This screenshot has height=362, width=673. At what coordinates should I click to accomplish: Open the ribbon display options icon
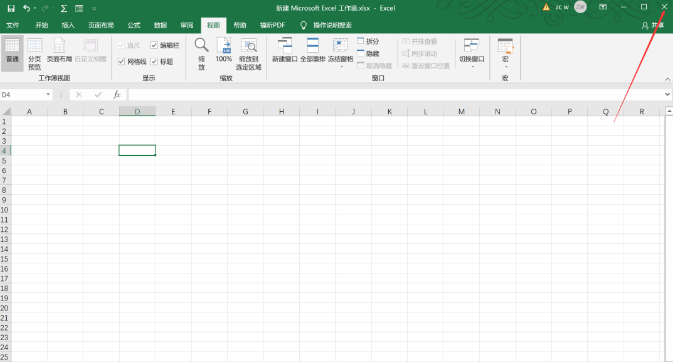(603, 7)
